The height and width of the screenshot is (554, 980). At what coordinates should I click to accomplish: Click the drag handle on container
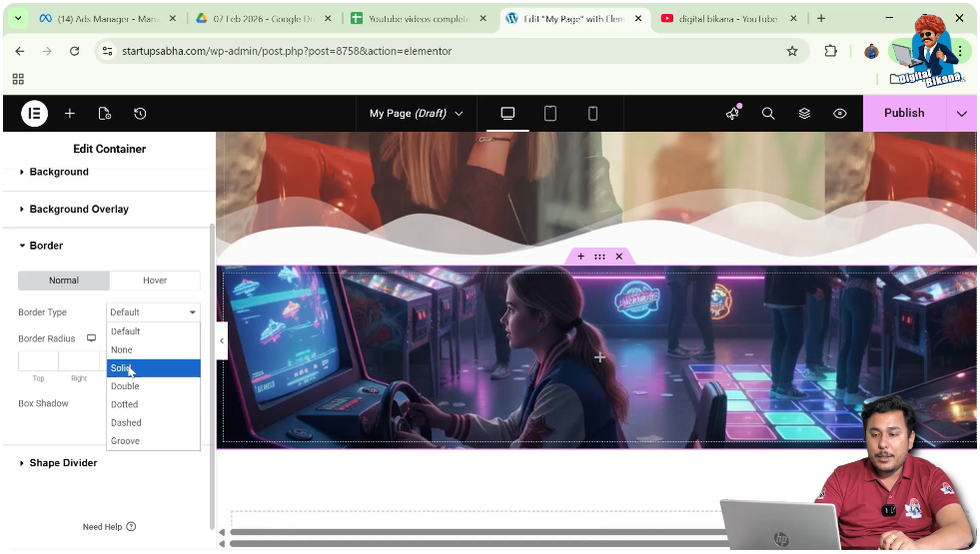599,257
